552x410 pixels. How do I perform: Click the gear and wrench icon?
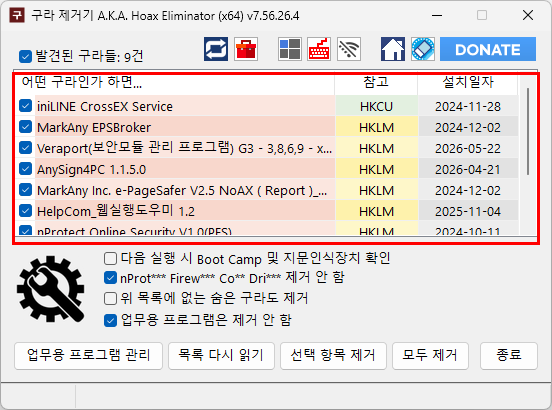tap(50, 289)
